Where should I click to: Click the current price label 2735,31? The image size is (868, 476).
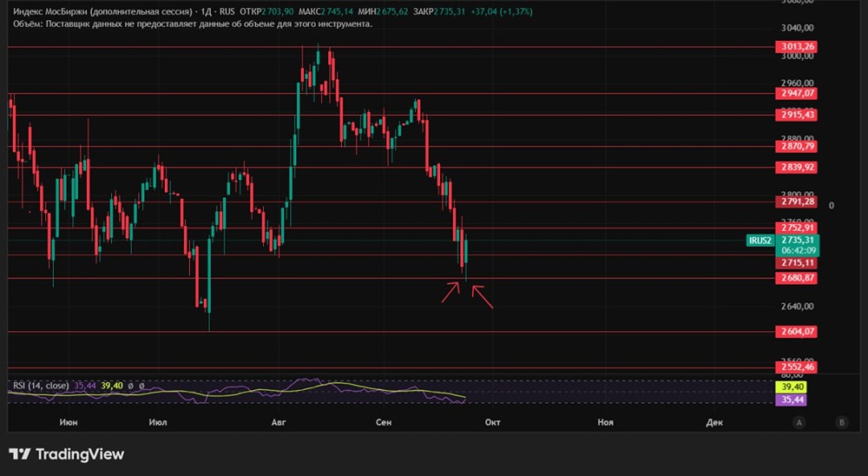tap(798, 240)
